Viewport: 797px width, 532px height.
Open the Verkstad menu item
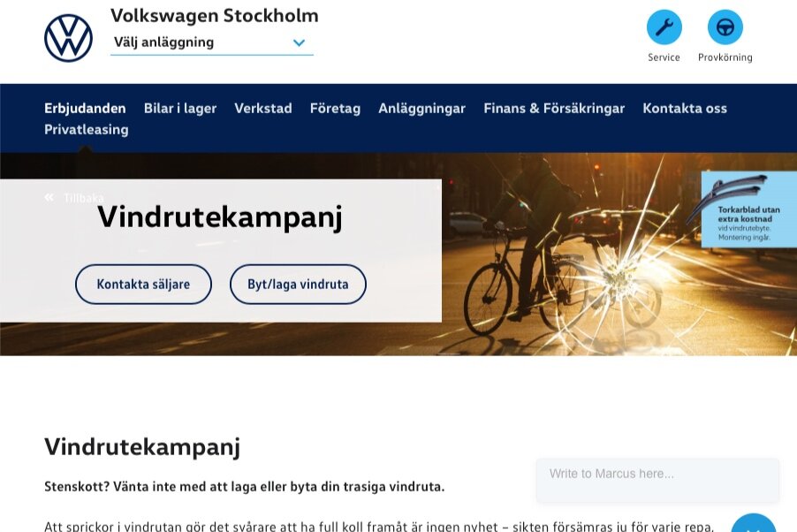(263, 109)
